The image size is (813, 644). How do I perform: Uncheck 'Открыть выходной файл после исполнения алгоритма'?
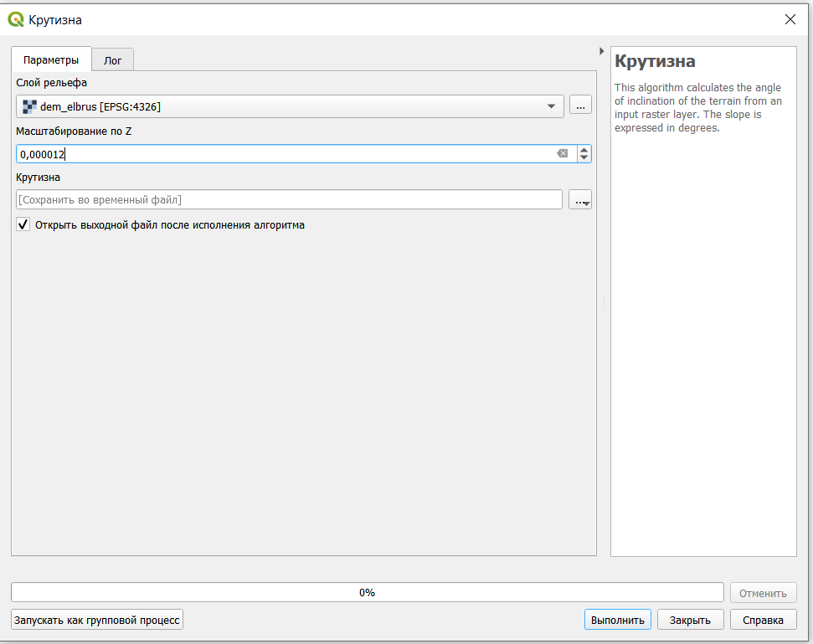coord(23,224)
